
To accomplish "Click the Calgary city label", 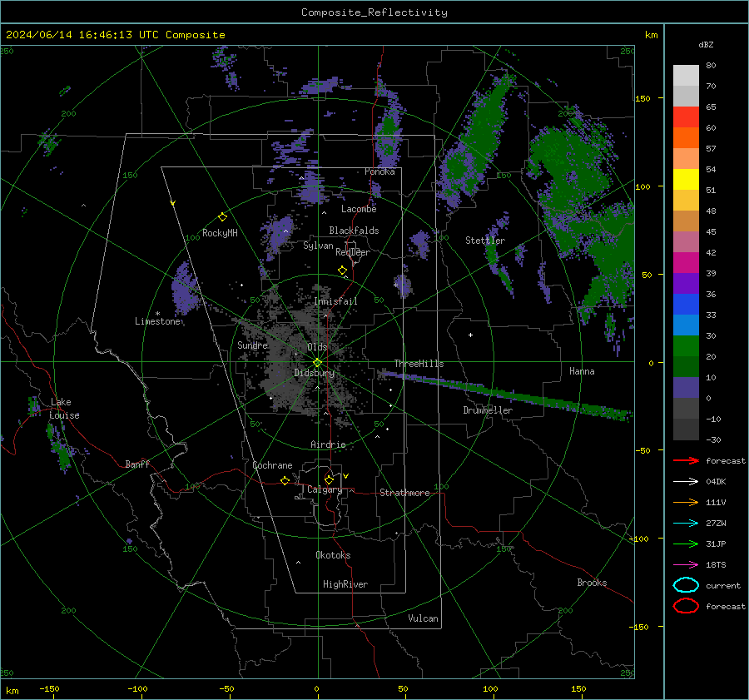I will point(325,489).
